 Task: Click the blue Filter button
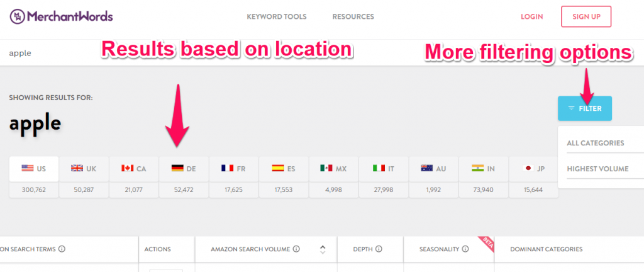[584, 108]
